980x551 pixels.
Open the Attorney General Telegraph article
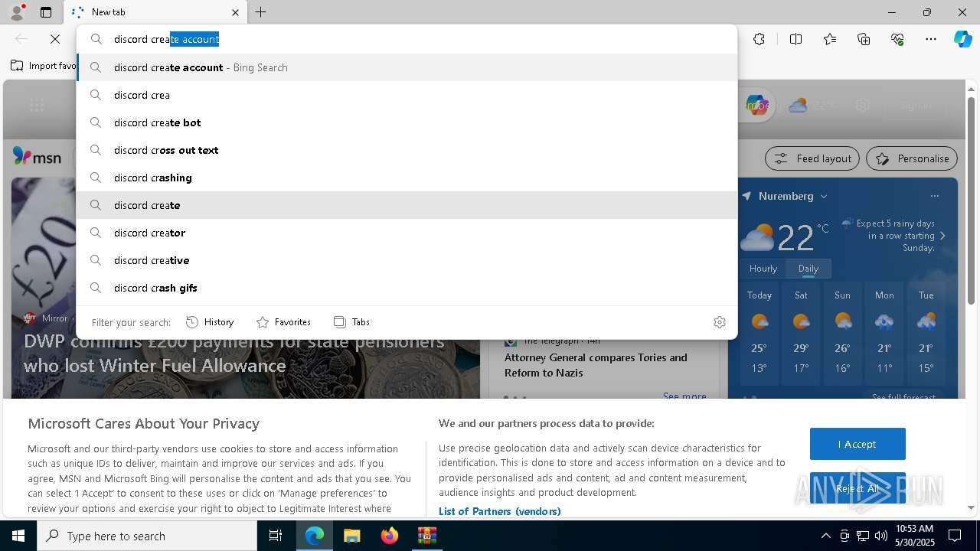(x=596, y=365)
